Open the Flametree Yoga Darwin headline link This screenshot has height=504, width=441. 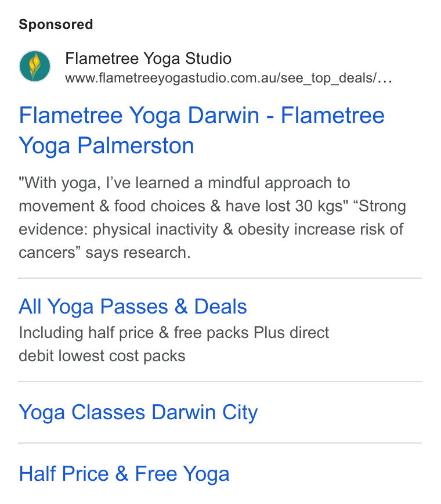(x=201, y=131)
